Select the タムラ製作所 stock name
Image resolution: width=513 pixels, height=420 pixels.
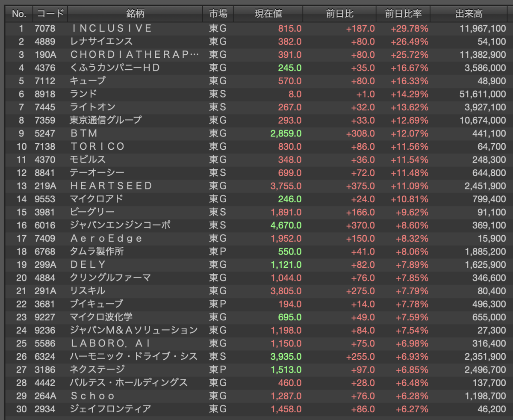coord(97,251)
